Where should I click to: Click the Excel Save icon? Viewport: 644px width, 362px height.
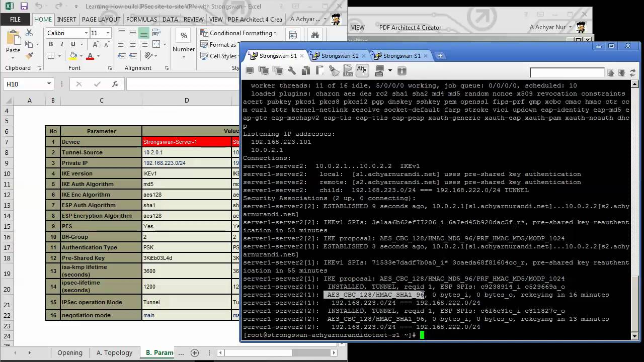pyautogui.click(x=24, y=7)
